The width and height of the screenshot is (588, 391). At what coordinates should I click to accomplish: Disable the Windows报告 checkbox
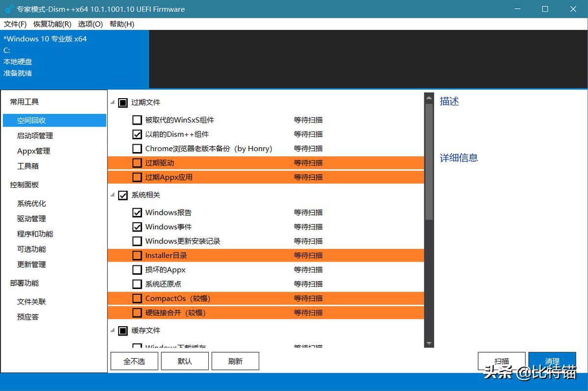click(x=137, y=212)
